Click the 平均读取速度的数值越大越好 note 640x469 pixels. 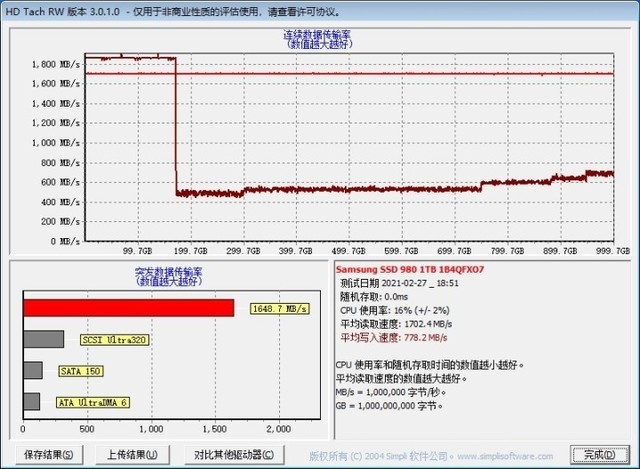[x=401, y=378]
